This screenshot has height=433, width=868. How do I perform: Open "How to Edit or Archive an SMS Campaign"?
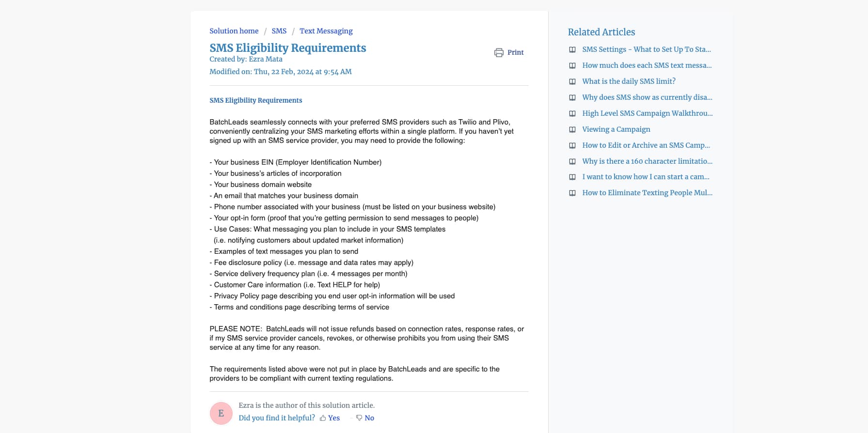click(646, 145)
